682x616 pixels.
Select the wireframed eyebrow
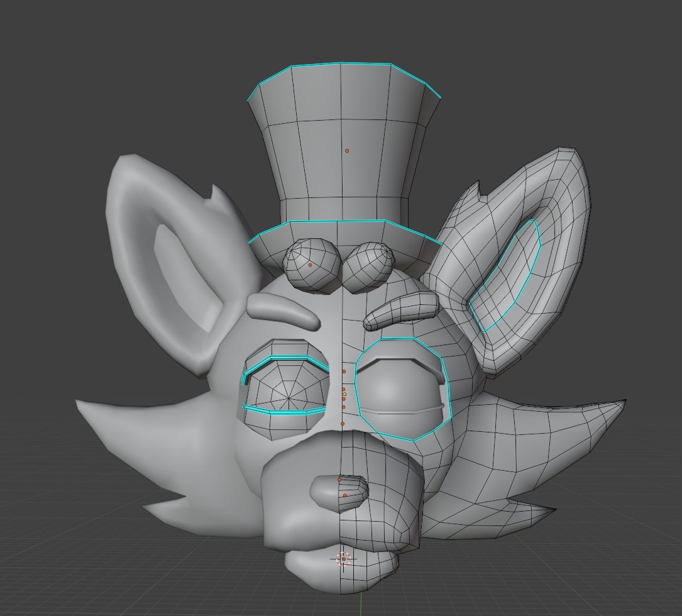pyautogui.click(x=400, y=311)
